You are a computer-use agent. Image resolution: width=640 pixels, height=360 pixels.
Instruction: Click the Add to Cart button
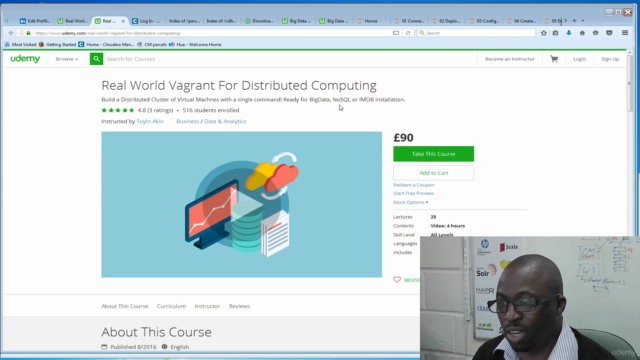433,173
